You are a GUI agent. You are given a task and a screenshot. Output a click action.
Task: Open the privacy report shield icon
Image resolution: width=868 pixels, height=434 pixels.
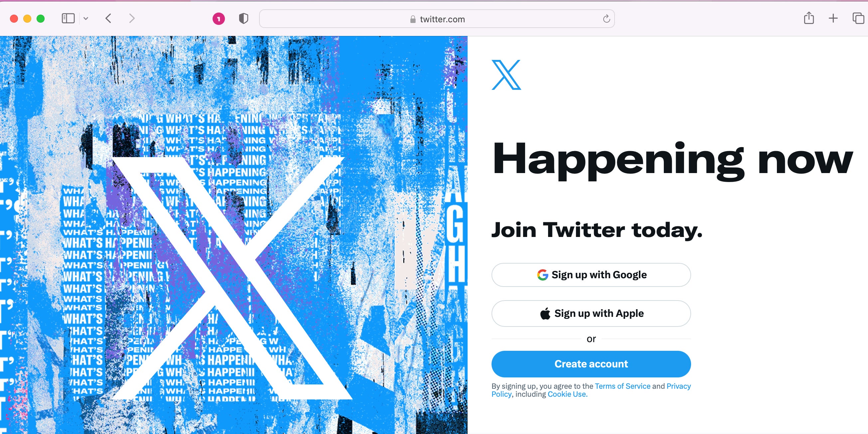pyautogui.click(x=244, y=18)
